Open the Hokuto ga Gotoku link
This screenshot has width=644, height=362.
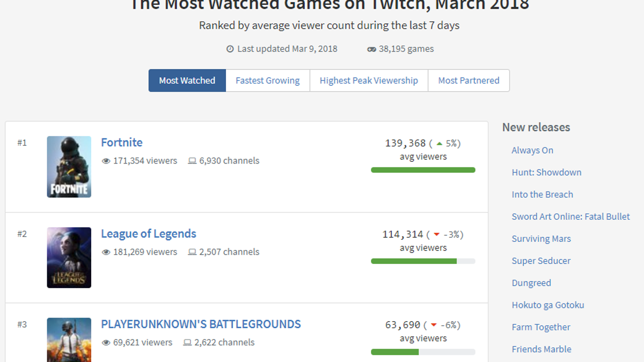pyautogui.click(x=548, y=305)
